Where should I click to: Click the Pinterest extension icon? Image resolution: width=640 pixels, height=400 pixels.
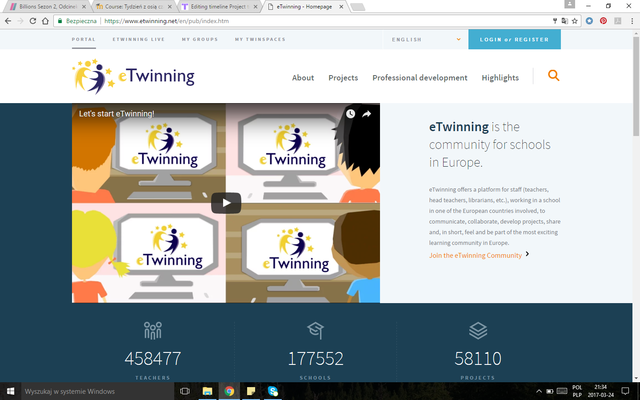pyautogui.click(x=603, y=21)
